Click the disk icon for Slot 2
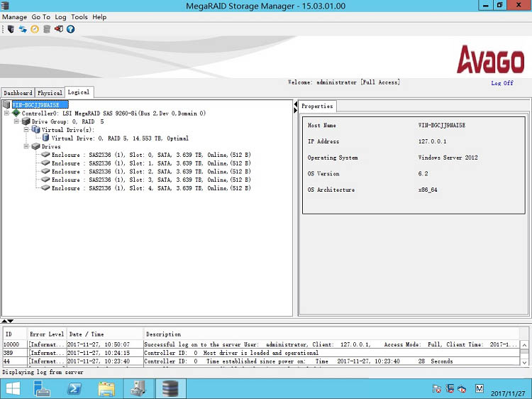The height and width of the screenshot is (399, 532). point(45,171)
